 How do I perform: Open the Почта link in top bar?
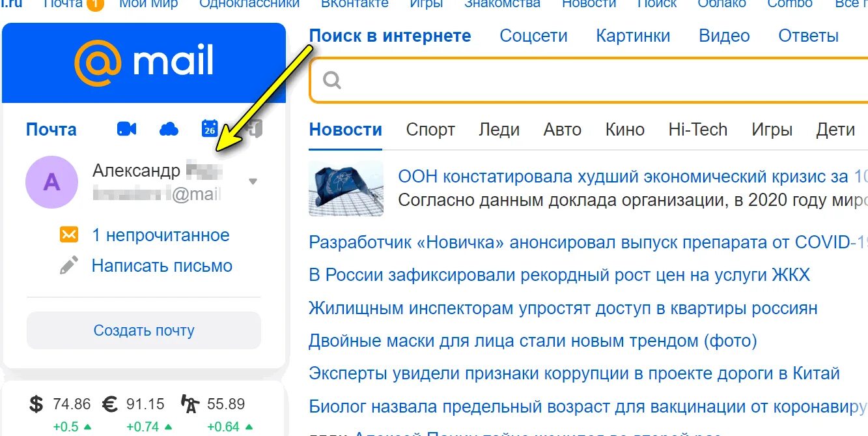[x=63, y=3]
